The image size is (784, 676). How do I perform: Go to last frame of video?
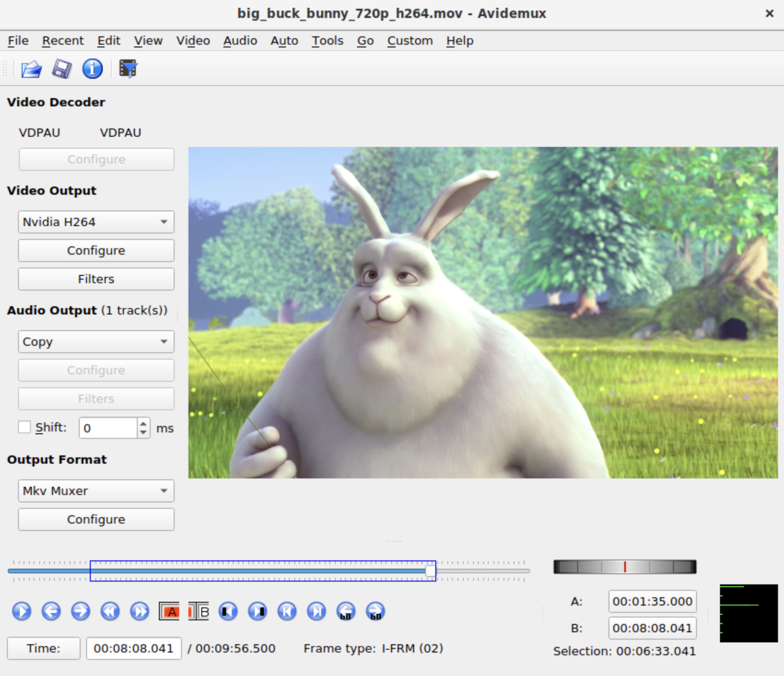coord(316,611)
